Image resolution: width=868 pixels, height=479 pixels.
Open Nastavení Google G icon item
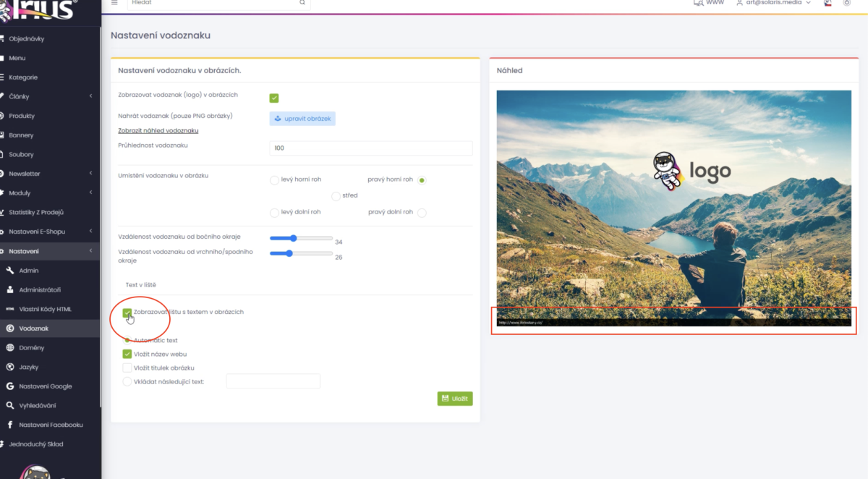pyautogui.click(x=51, y=386)
